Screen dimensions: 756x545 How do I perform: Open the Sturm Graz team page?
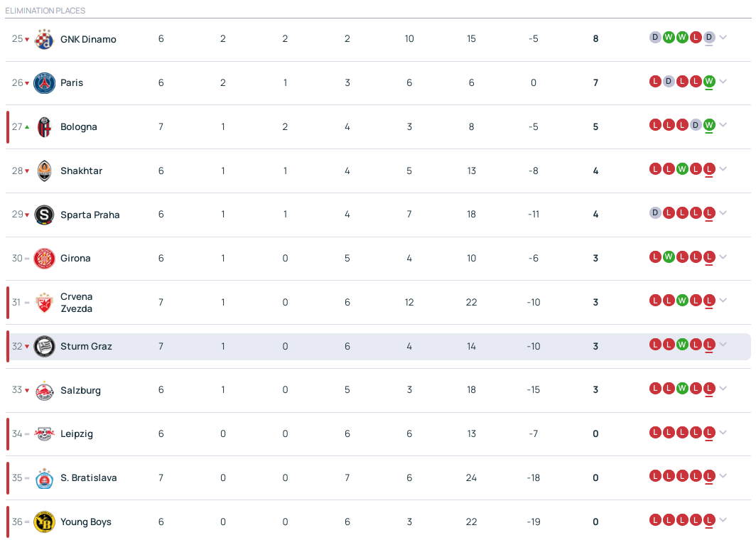click(86, 347)
